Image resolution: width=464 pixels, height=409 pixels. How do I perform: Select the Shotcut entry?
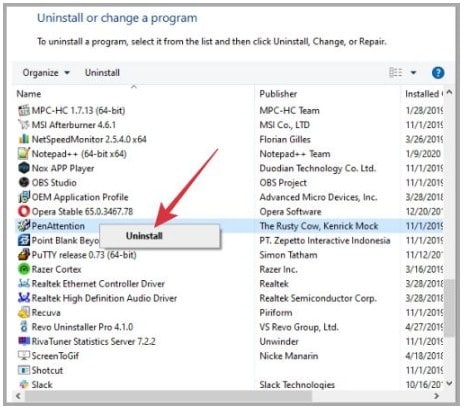(47, 370)
